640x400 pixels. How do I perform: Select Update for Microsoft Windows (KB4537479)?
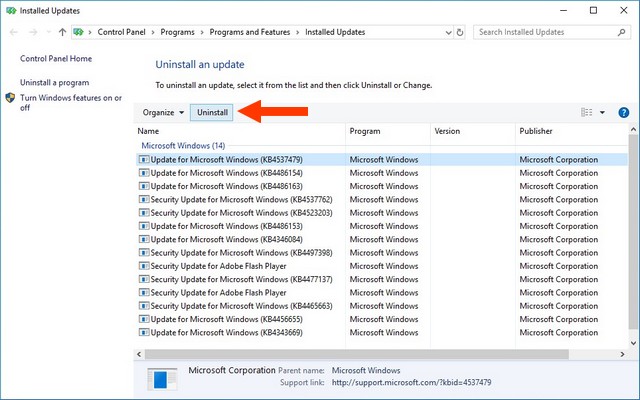pos(382,160)
